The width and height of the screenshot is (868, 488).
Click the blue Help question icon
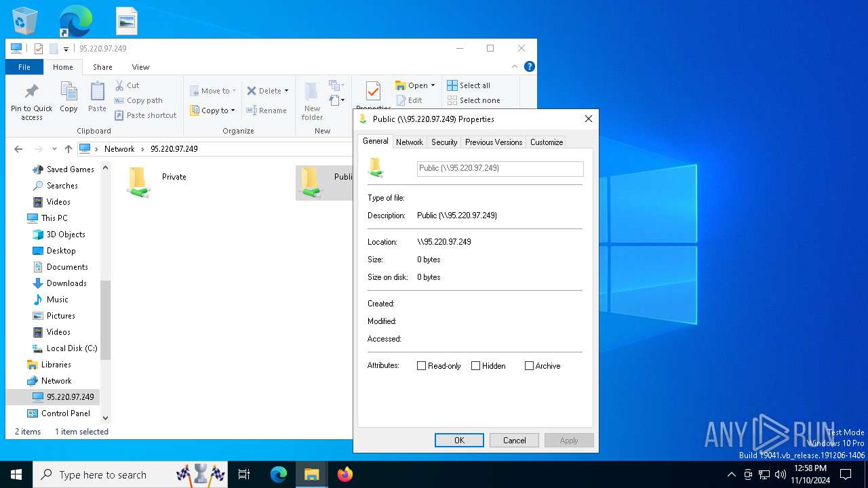530,66
